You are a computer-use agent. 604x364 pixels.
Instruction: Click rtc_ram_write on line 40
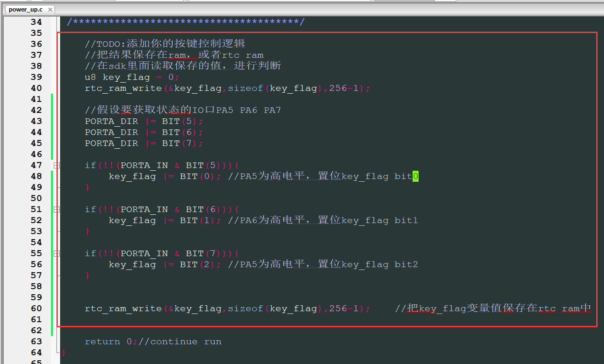point(123,88)
